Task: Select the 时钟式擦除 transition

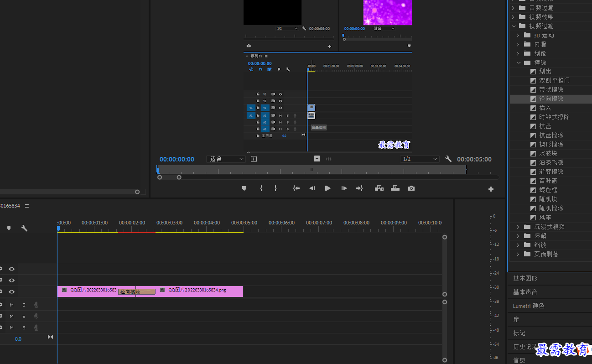Action: pyautogui.click(x=554, y=117)
